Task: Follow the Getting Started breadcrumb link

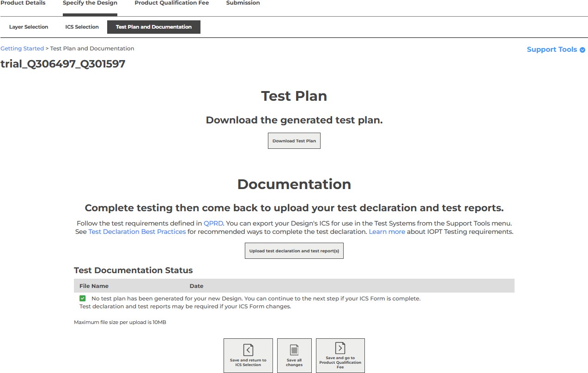Action: coord(22,49)
